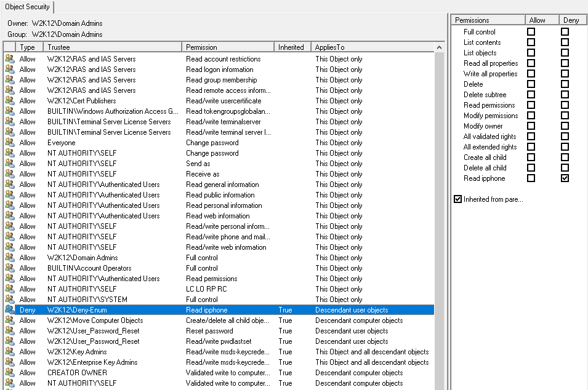This screenshot has width=588, height=390.
Task: Uncheck the Deny box for Read ipphone
Action: (565, 178)
